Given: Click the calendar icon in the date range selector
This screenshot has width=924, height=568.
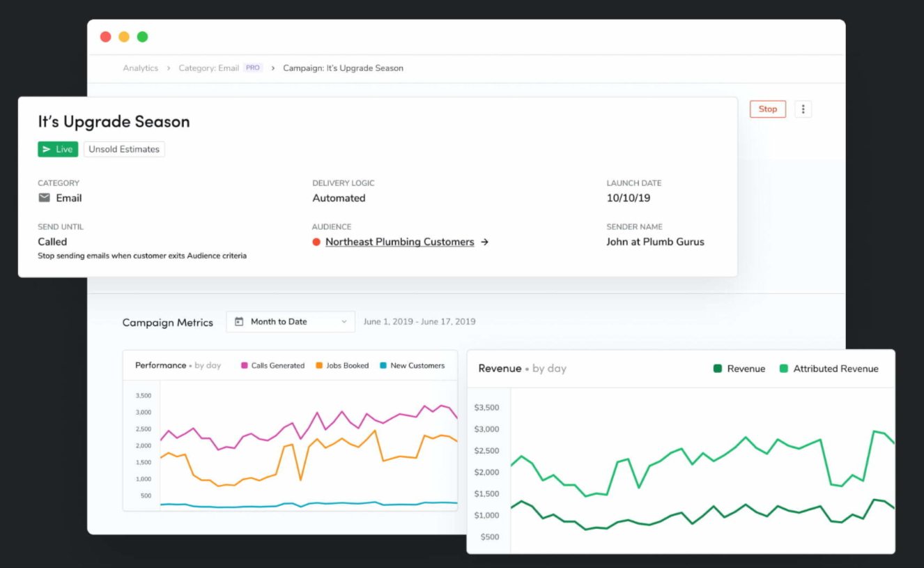Looking at the screenshot, I should tap(240, 321).
